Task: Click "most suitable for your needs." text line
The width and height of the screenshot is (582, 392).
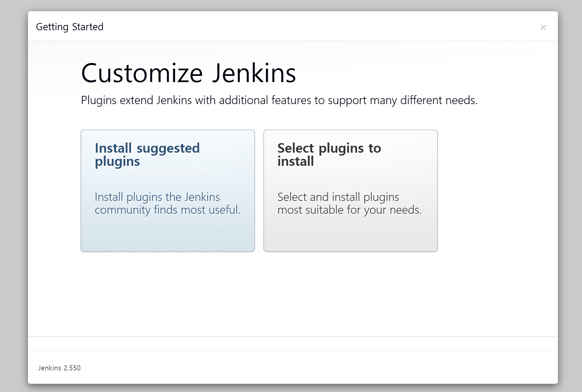Action: (349, 210)
